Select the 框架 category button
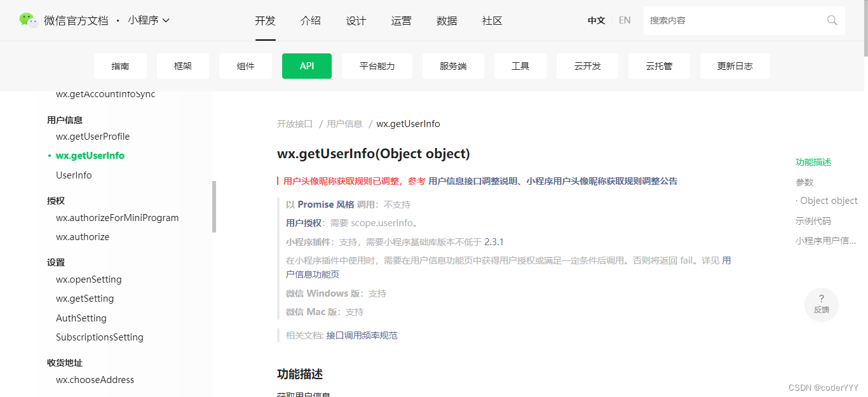 pos(182,65)
